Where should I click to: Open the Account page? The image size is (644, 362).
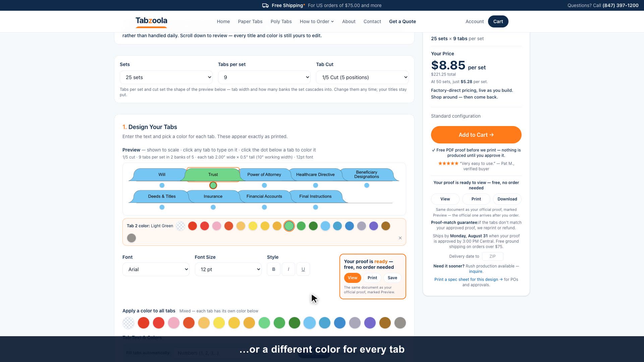pos(475,21)
